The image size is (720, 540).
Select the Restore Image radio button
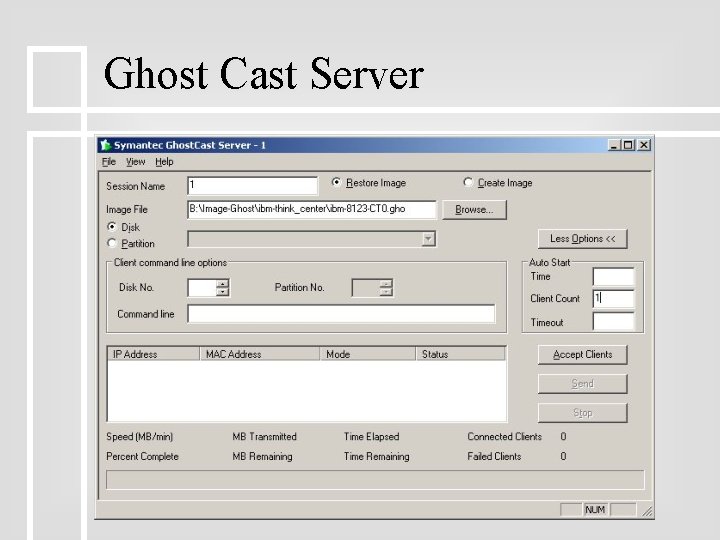click(336, 182)
